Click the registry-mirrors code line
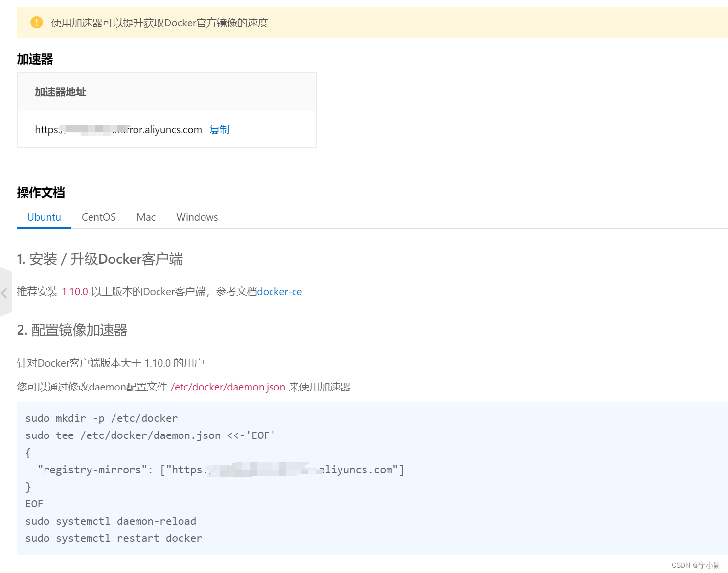 point(221,470)
